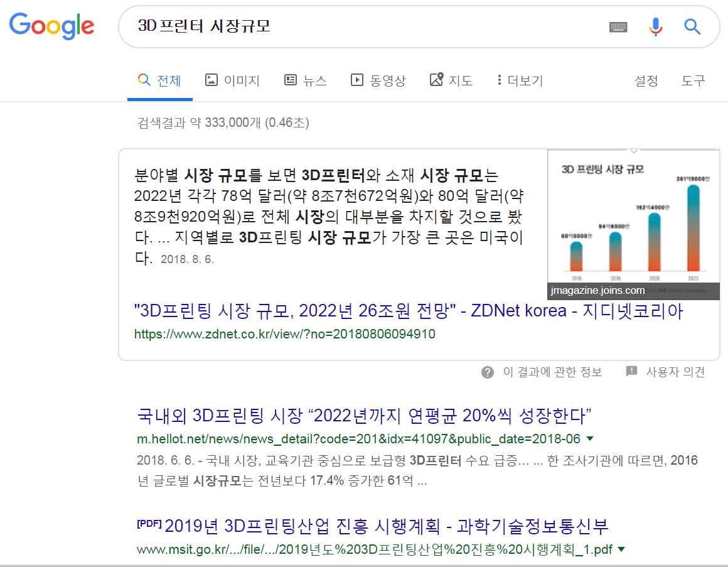Switch to the 이미지 tab

click(x=232, y=80)
